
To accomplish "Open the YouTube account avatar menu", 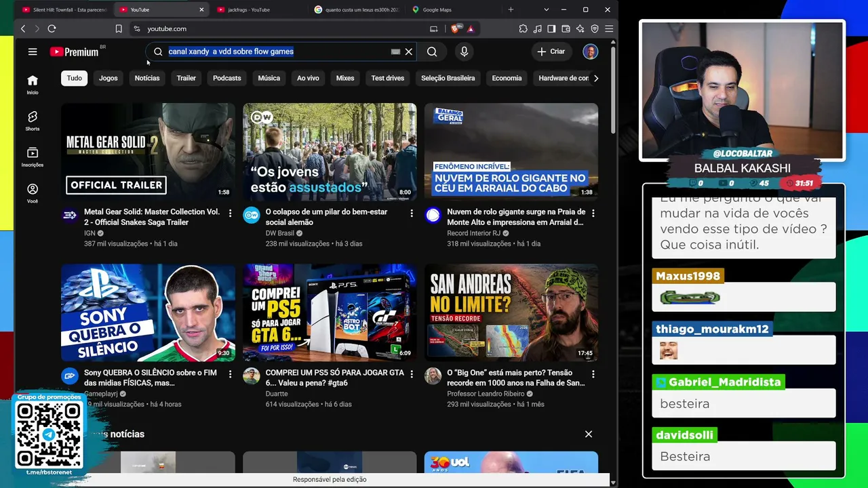I will click(590, 52).
